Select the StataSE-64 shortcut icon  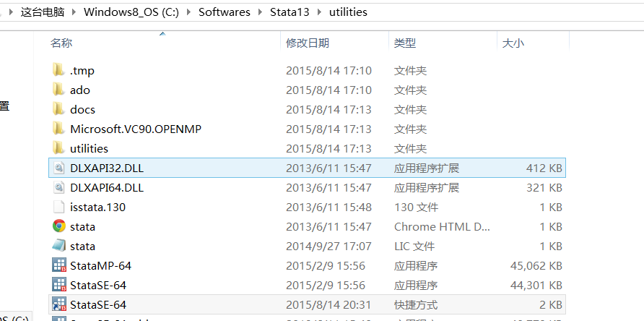[59, 304]
